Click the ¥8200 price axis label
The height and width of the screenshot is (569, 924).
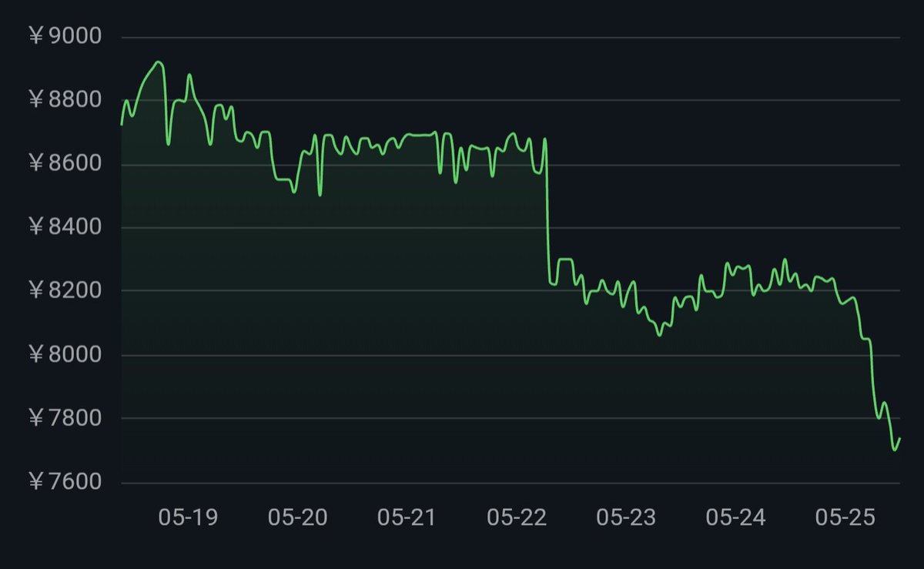(x=64, y=291)
